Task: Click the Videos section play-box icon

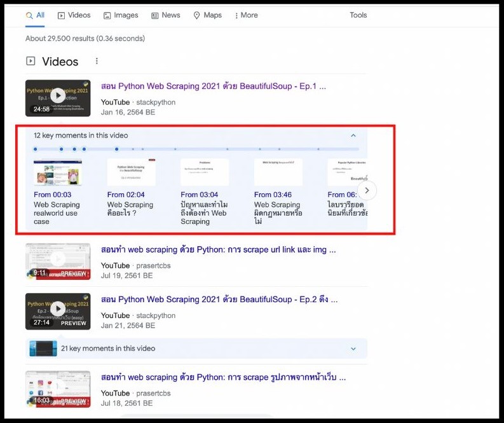Action: [x=31, y=61]
